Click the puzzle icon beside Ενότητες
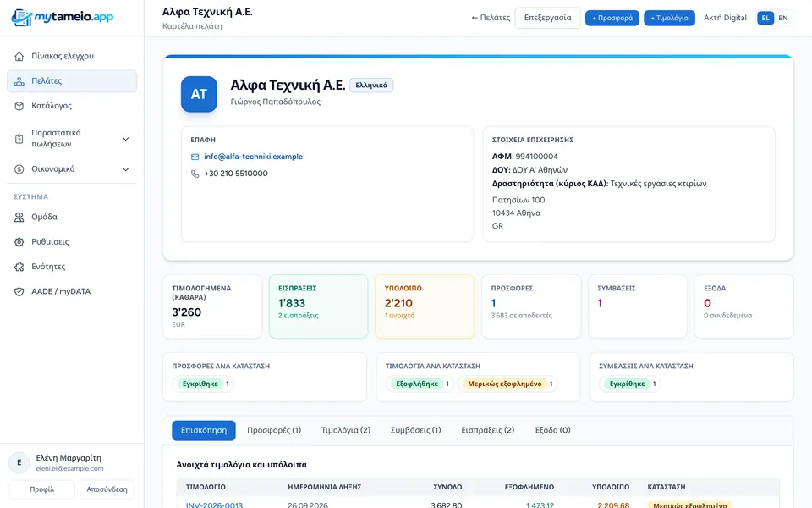812x508 pixels. pos(19,267)
